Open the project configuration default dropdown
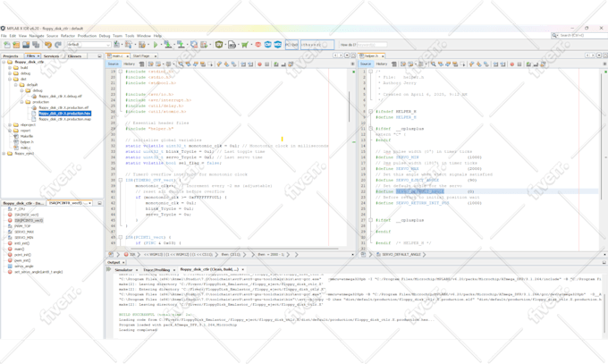This screenshot has width=608, height=364. pyautogui.click(x=89, y=45)
